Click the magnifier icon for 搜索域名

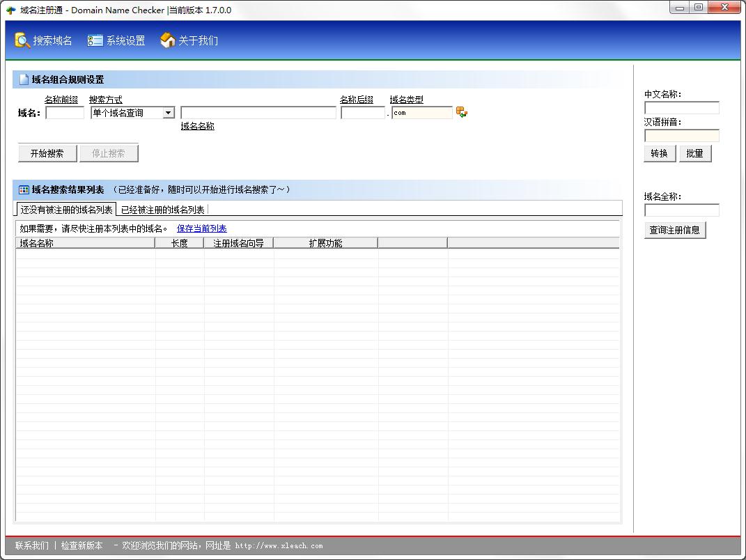tap(22, 40)
